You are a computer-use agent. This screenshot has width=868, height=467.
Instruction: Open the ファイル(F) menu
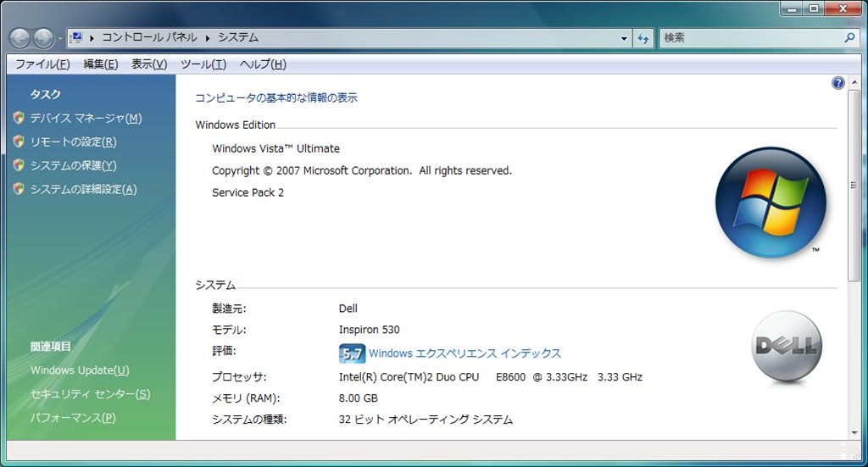pos(42,64)
